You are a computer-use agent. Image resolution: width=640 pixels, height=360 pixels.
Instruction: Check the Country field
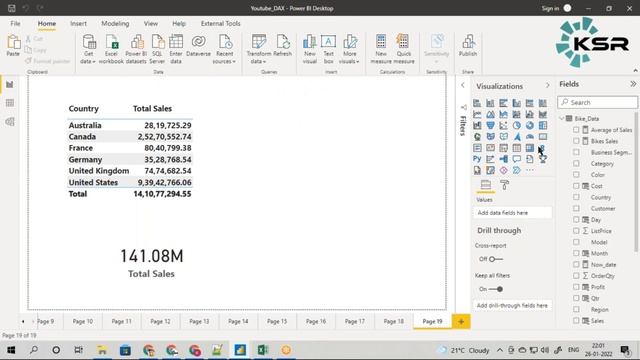click(576, 197)
